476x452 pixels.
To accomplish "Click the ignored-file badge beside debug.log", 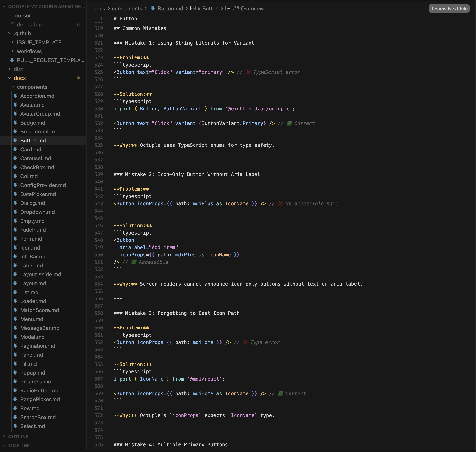I will tap(78, 25).
